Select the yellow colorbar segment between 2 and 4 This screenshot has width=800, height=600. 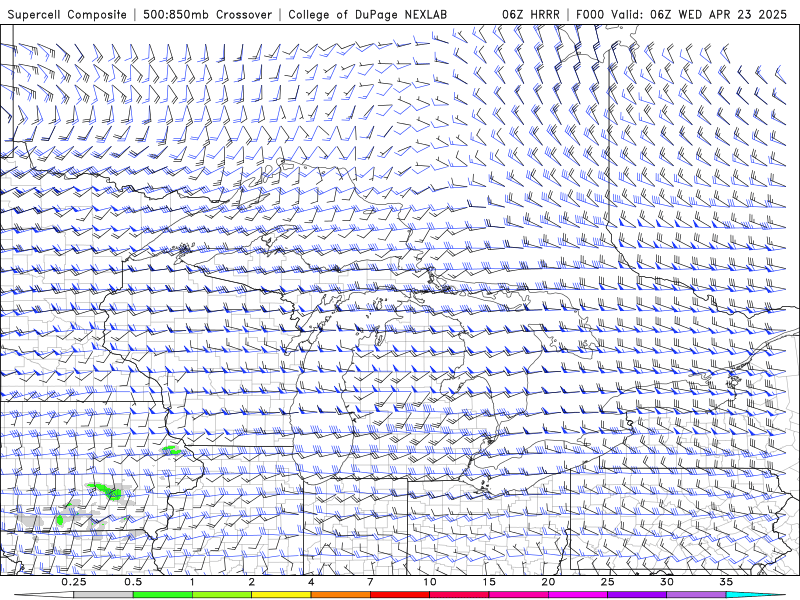click(281, 595)
